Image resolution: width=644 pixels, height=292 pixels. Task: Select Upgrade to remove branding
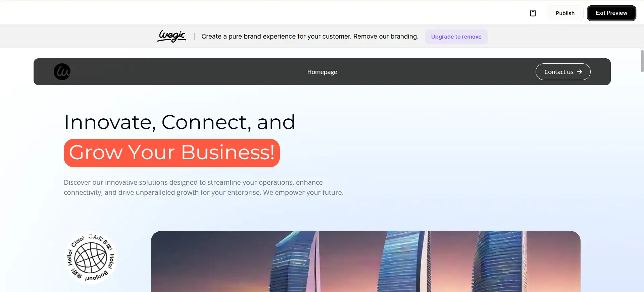pyautogui.click(x=456, y=37)
